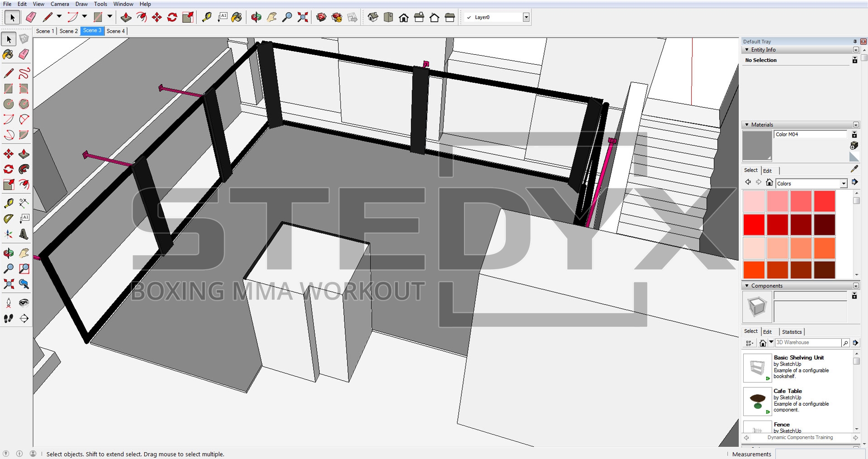Open the Window menu
Image resolution: width=868 pixels, height=459 pixels.
pos(123,4)
